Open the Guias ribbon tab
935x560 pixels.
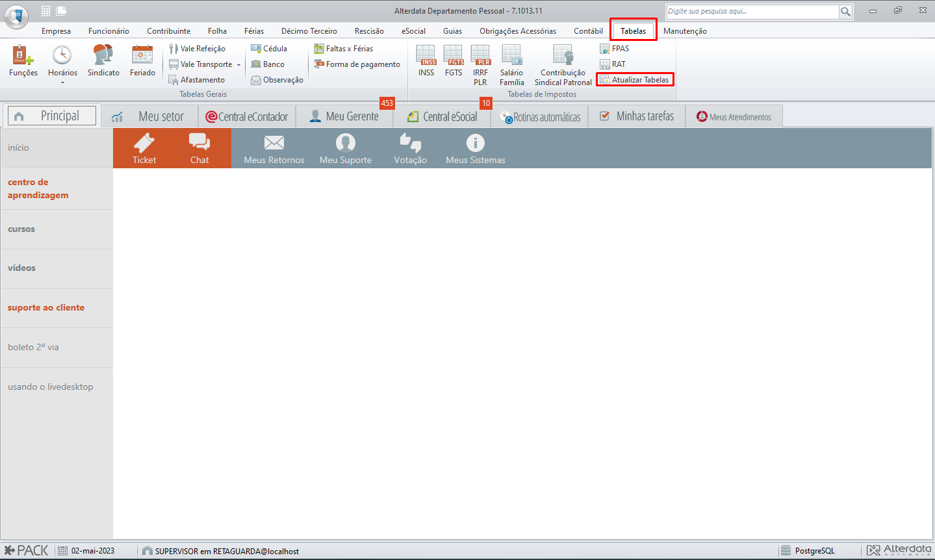coord(453,31)
